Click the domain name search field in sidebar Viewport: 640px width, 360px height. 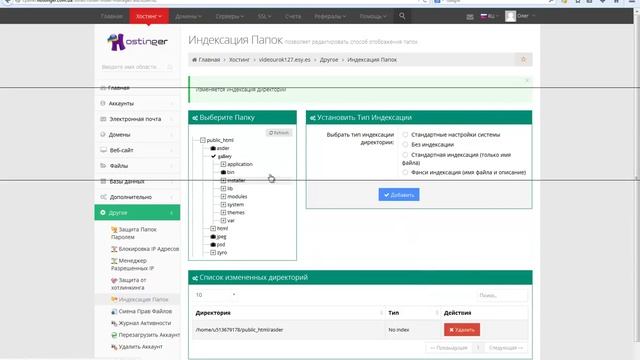point(137,67)
